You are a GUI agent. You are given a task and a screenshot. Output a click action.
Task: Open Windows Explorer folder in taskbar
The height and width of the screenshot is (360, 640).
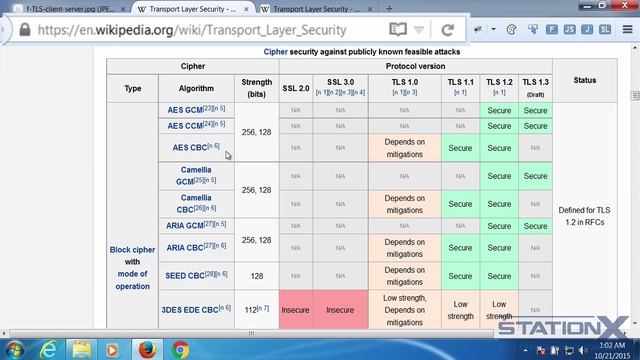pyautogui.click(x=81, y=350)
